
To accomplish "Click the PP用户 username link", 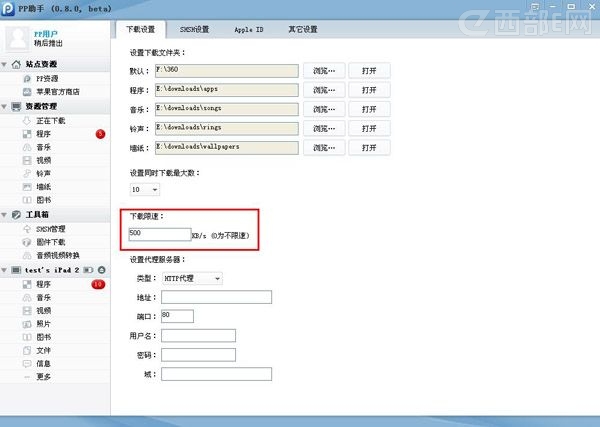I will tap(46, 34).
